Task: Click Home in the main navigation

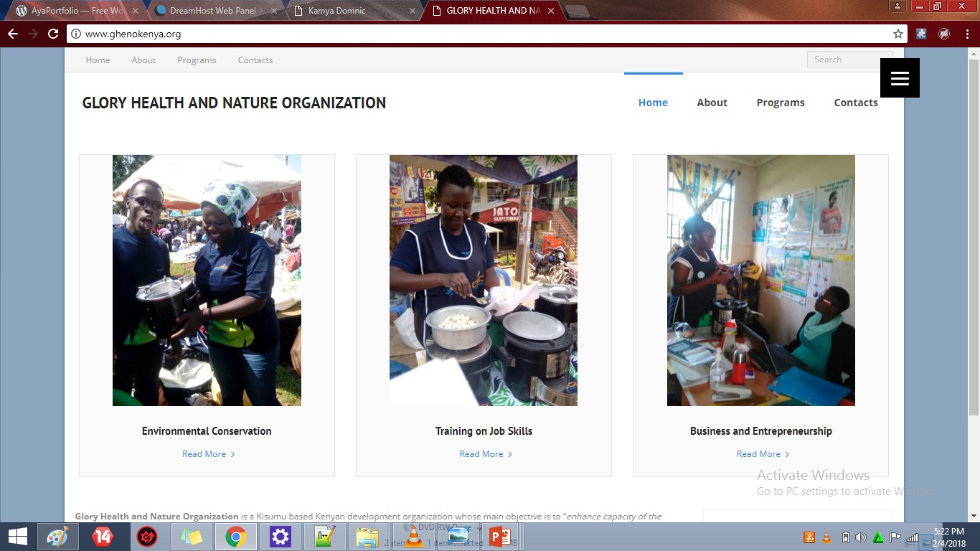Action: 653,103
